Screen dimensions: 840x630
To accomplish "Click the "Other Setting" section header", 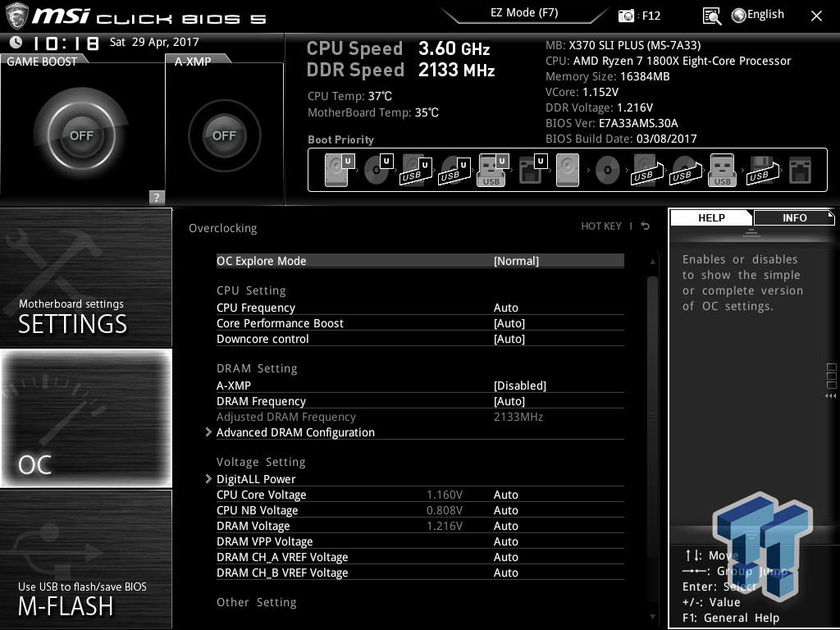I will (256, 602).
